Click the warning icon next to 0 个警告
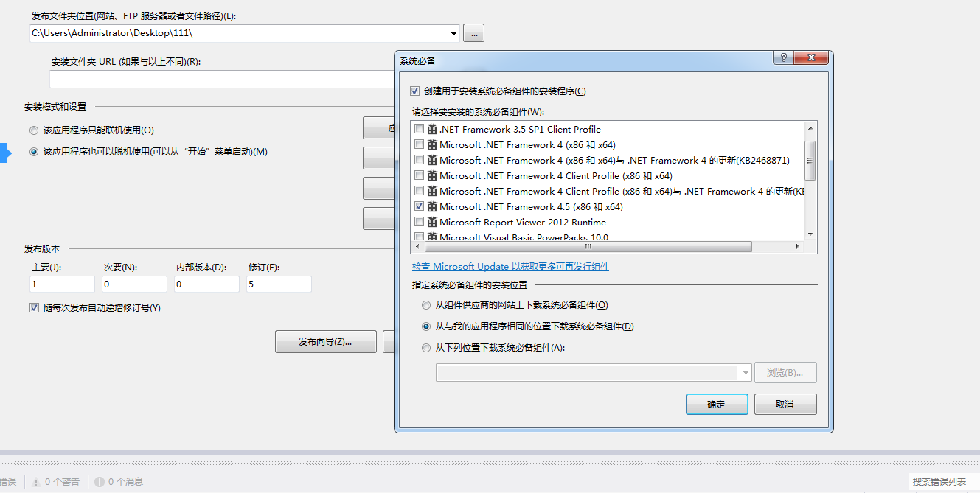This screenshot has height=493, width=980. pyautogui.click(x=35, y=482)
